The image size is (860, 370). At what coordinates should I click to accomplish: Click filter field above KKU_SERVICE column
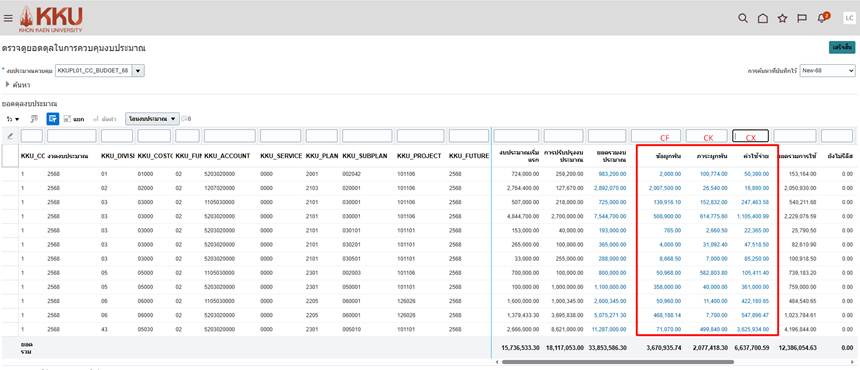coord(280,136)
